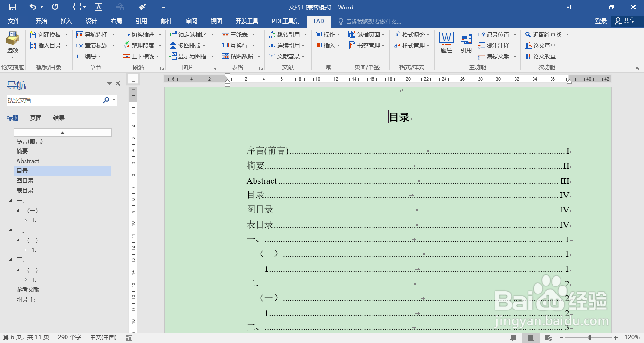
Task: Switch to read mode view in status bar
Action: 513,337
